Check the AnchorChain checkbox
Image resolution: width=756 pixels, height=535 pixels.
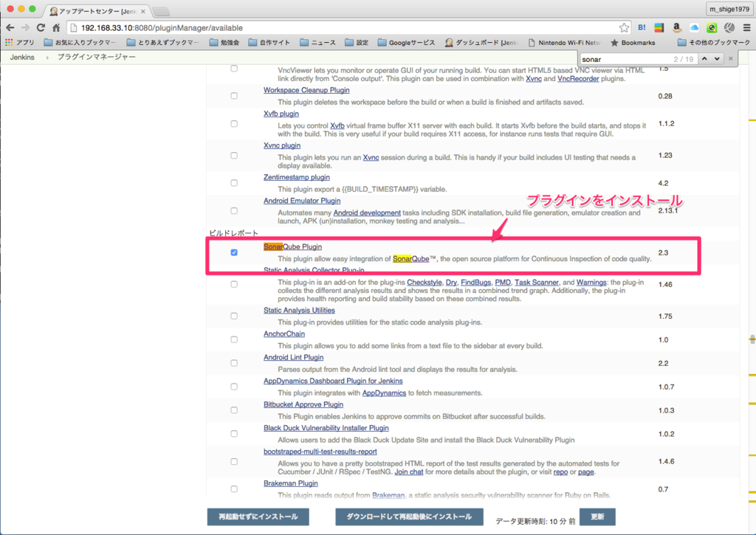click(234, 339)
